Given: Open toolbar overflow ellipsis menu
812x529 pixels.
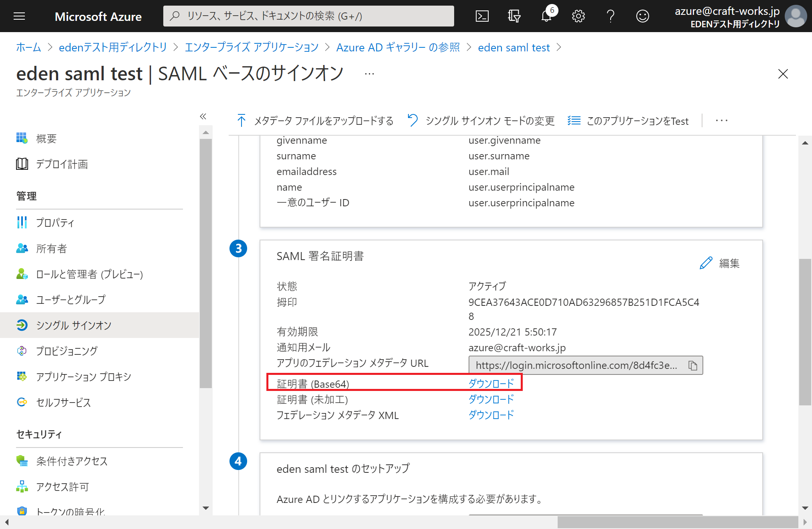Looking at the screenshot, I should [x=721, y=120].
